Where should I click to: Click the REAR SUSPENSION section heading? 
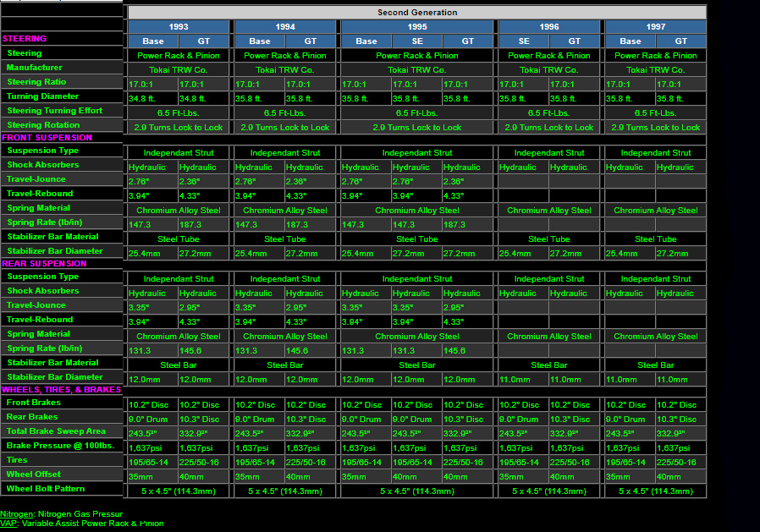click(44, 264)
